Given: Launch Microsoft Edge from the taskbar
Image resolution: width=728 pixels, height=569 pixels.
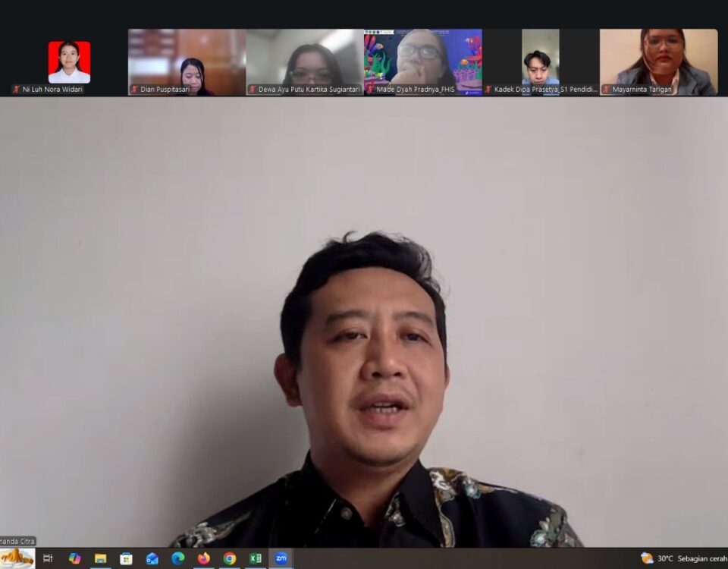Looking at the screenshot, I should tap(177, 558).
